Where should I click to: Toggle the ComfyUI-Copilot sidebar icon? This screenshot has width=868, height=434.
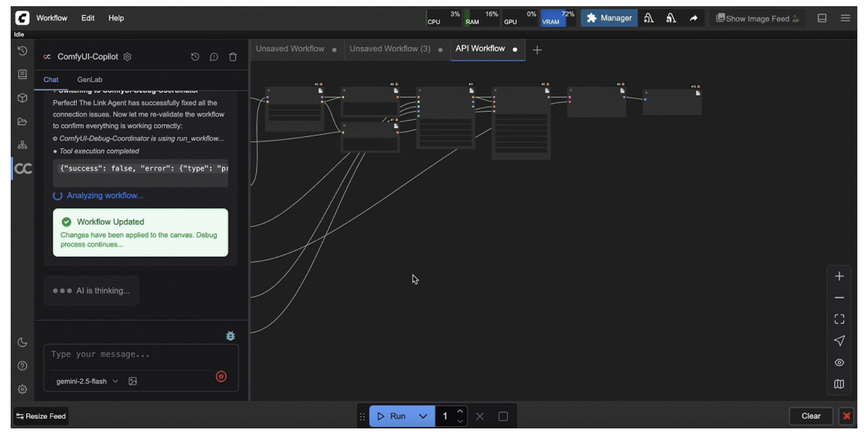(x=23, y=169)
